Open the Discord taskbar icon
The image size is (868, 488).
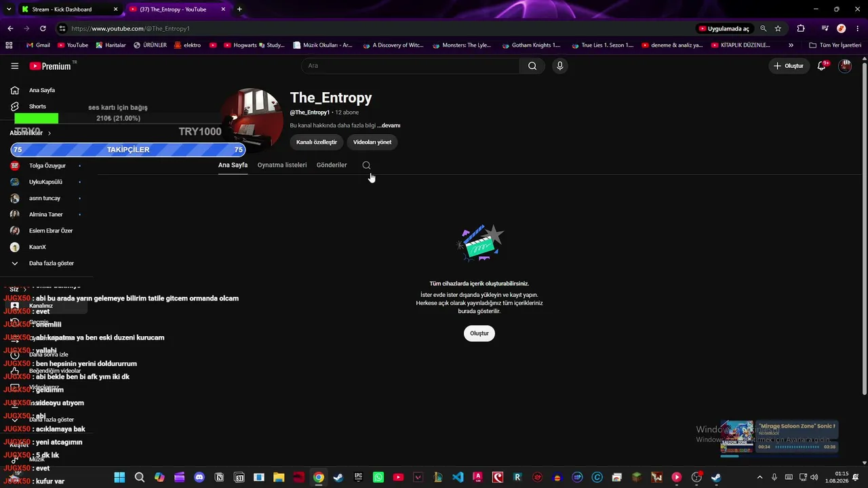[199, 477]
